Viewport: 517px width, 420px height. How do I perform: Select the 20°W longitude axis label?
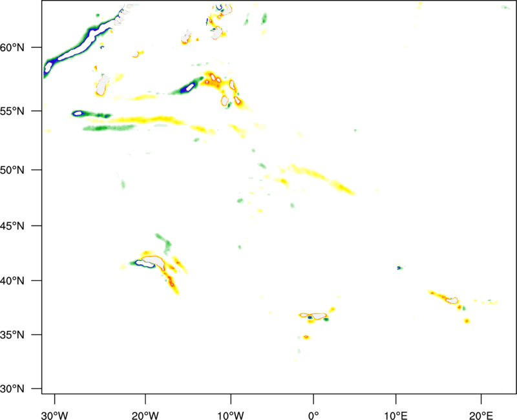tap(145, 407)
